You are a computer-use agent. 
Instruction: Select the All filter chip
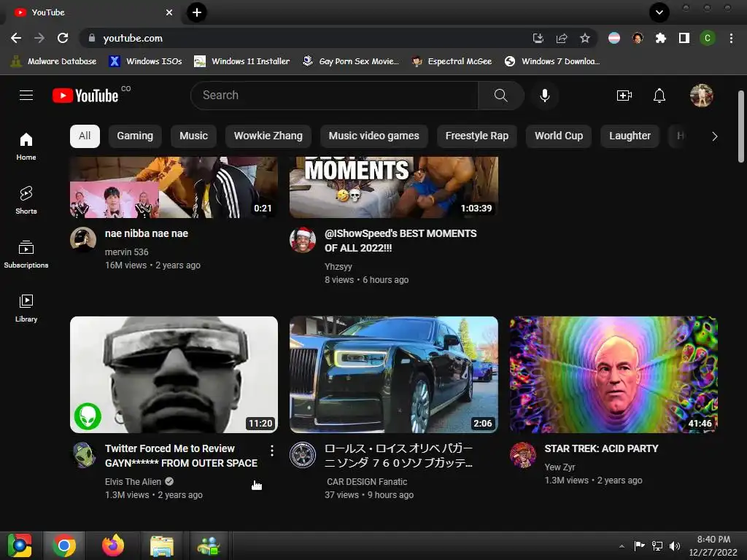(x=85, y=136)
